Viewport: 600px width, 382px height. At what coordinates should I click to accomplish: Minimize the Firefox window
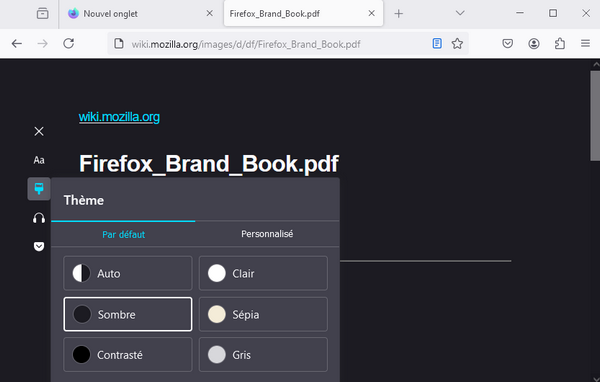click(x=520, y=13)
